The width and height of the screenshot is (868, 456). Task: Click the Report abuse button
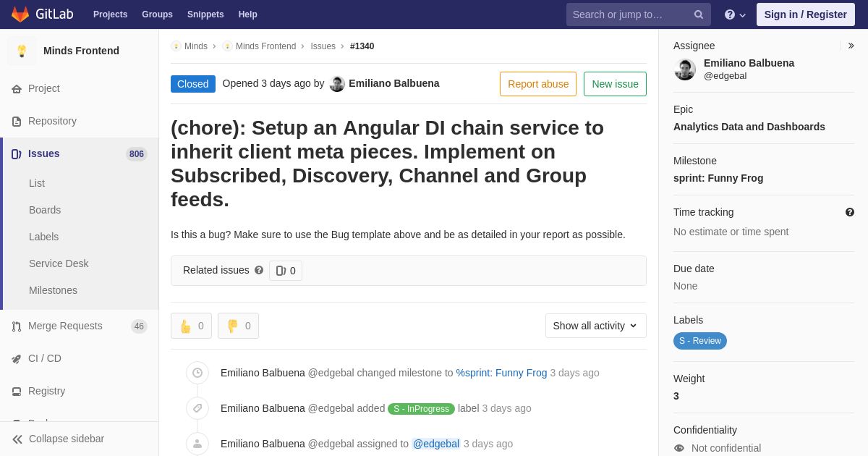point(538,84)
